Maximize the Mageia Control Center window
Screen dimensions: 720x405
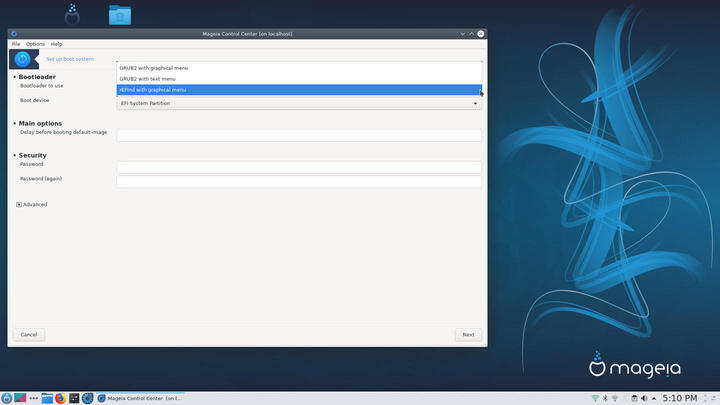[472, 34]
